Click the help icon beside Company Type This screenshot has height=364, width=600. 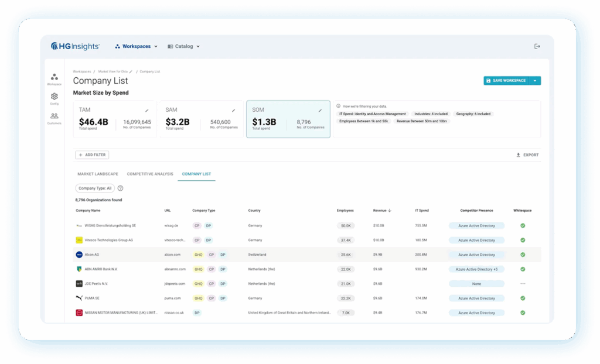click(x=120, y=188)
